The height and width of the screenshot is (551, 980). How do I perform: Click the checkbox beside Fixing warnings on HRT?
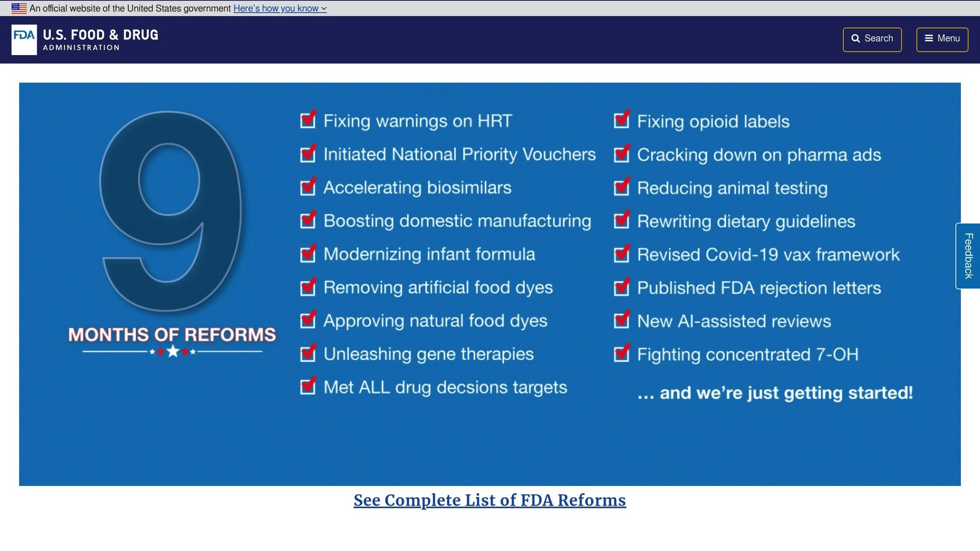[309, 121]
